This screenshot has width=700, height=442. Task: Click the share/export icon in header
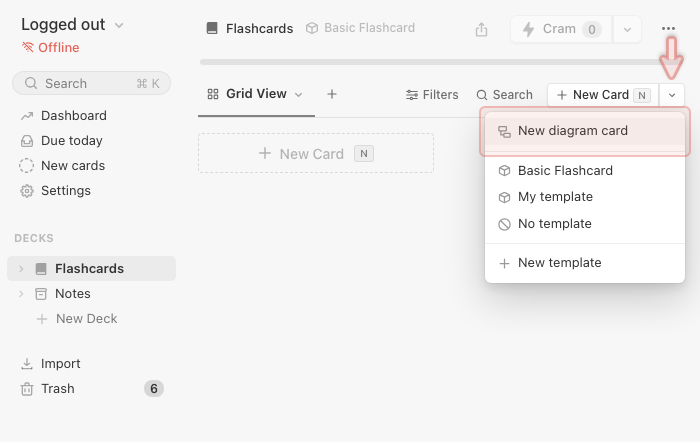(x=482, y=29)
